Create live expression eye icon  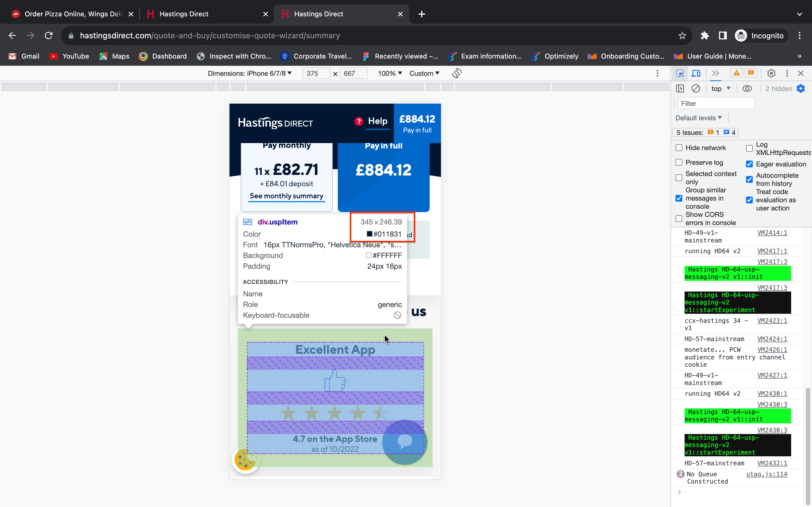(x=747, y=88)
